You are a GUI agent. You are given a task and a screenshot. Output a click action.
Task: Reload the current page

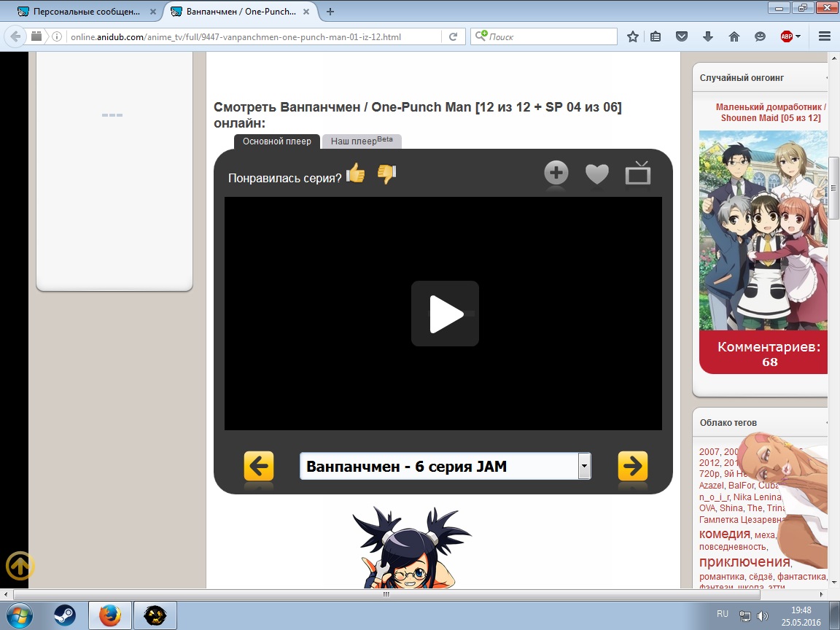coord(454,36)
